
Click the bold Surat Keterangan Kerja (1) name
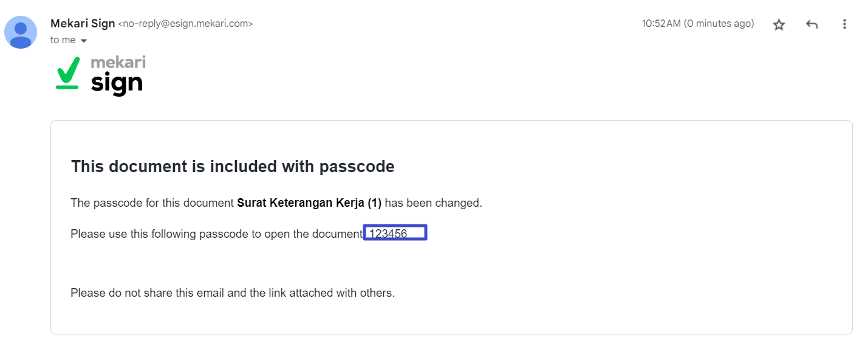[309, 203]
